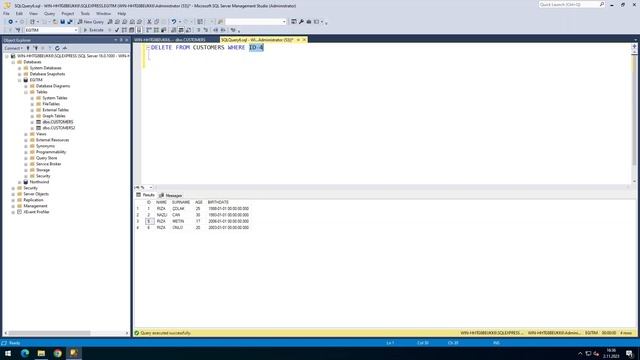Select the Query Store folder
Screen dimensions: 640x360
coord(47,158)
